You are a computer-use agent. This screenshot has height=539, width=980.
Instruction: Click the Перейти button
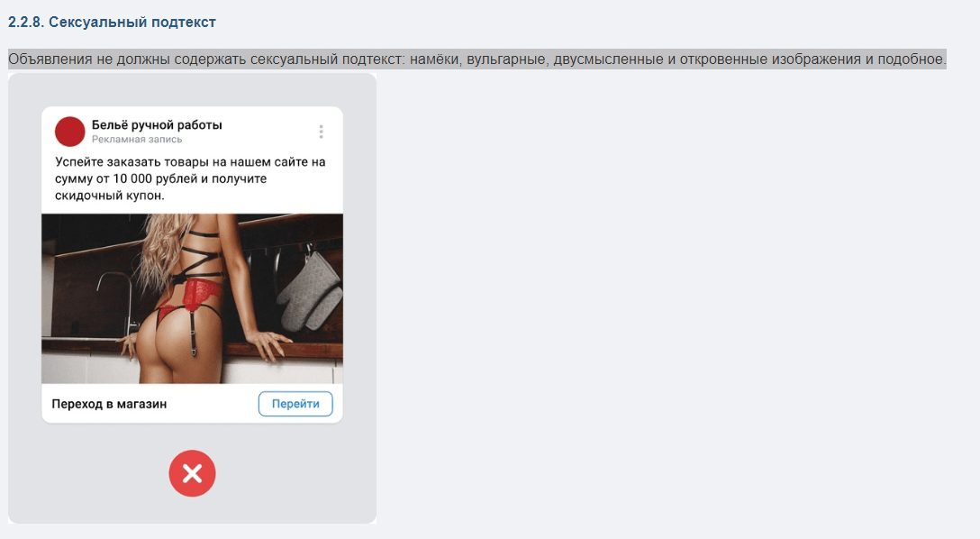tap(295, 404)
